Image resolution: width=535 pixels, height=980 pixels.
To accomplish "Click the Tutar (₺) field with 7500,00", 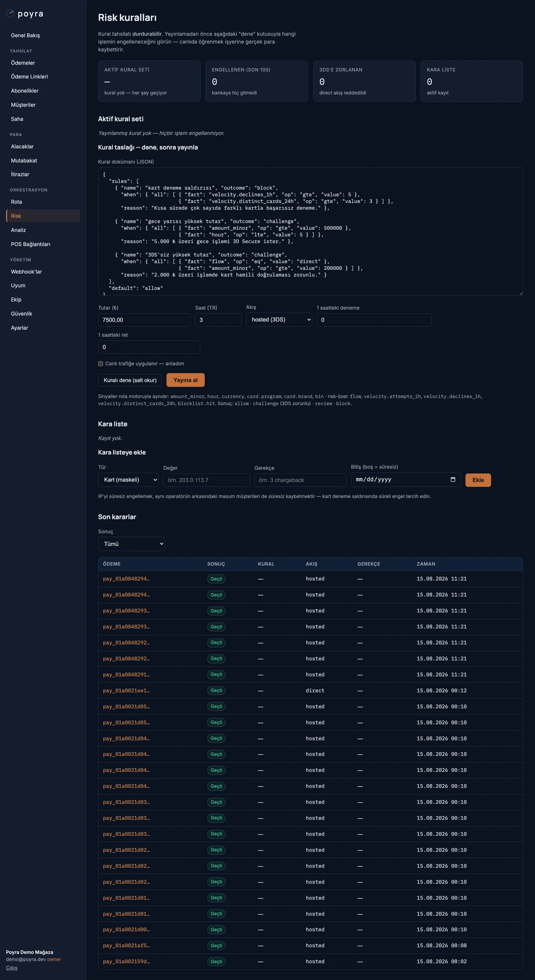I will (144, 320).
